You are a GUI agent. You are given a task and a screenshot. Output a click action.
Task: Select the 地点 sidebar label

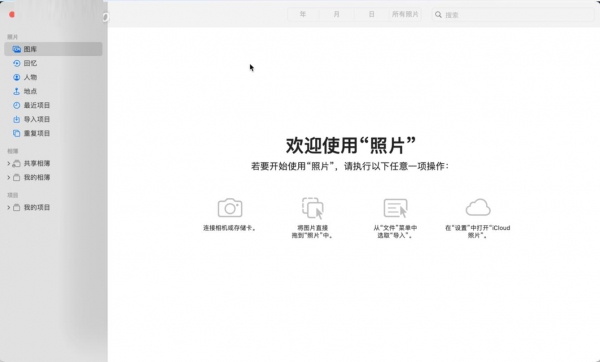31,91
